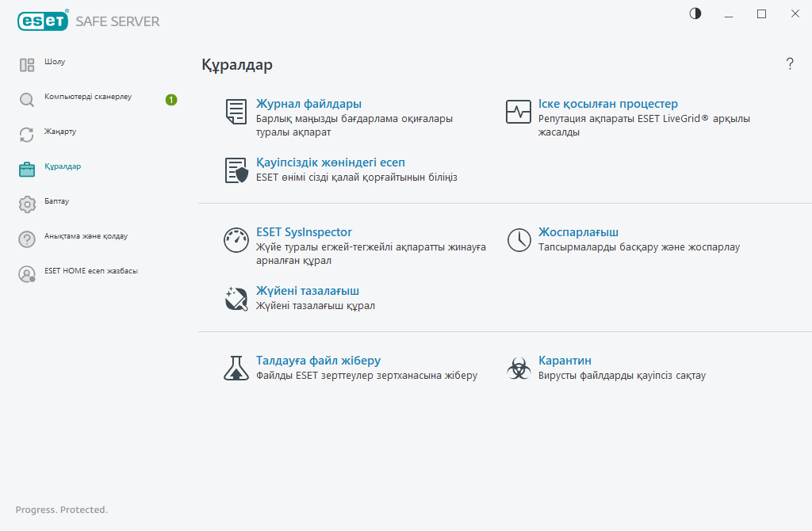Open Баптау settings in the sidebar
812x531 pixels.
56,201
